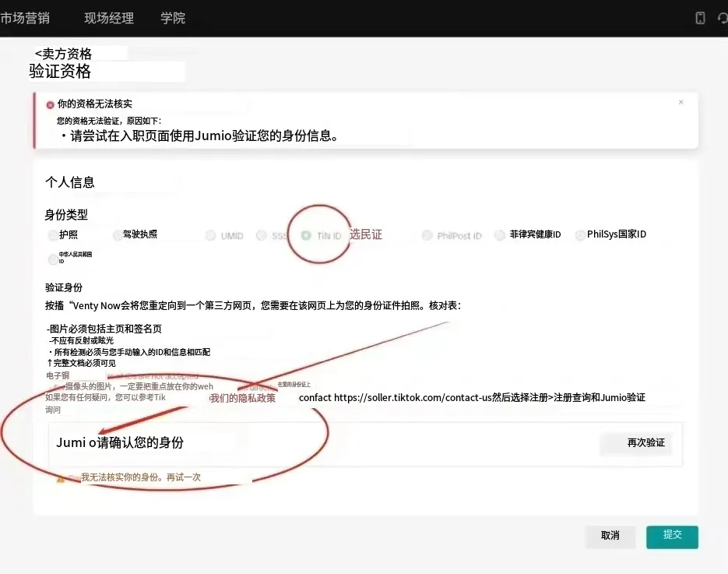Select the SSS radio option
Image resolution: width=728 pixels, height=574 pixels.
coord(262,236)
